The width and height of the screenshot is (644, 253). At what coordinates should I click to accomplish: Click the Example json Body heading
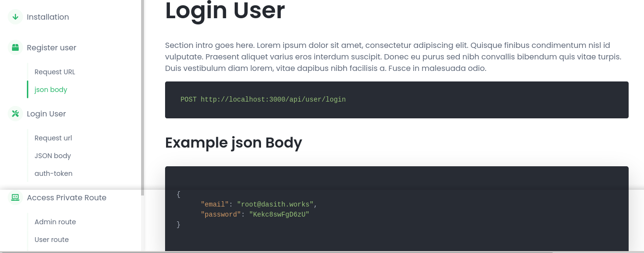tap(234, 143)
